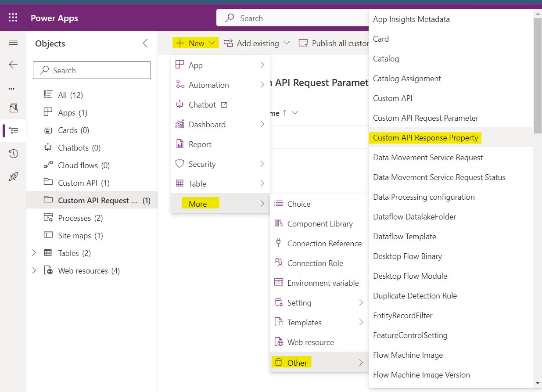
Task: Expand the Security submenu
Action: point(262,164)
